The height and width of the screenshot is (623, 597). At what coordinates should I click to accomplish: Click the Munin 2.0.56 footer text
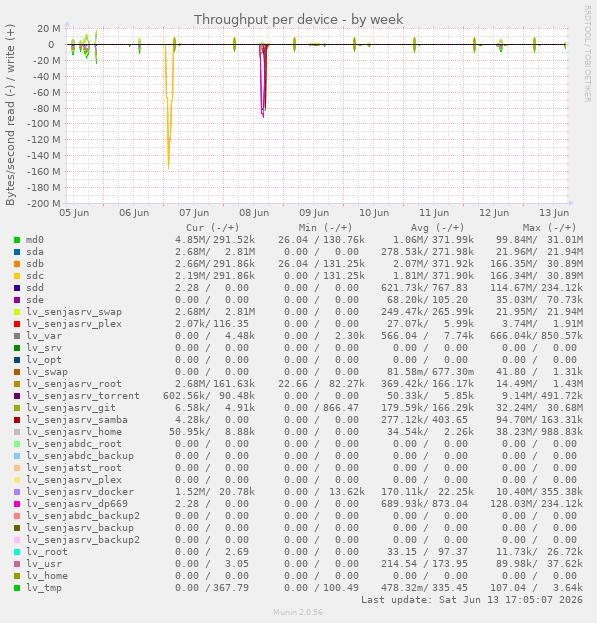pos(298,612)
